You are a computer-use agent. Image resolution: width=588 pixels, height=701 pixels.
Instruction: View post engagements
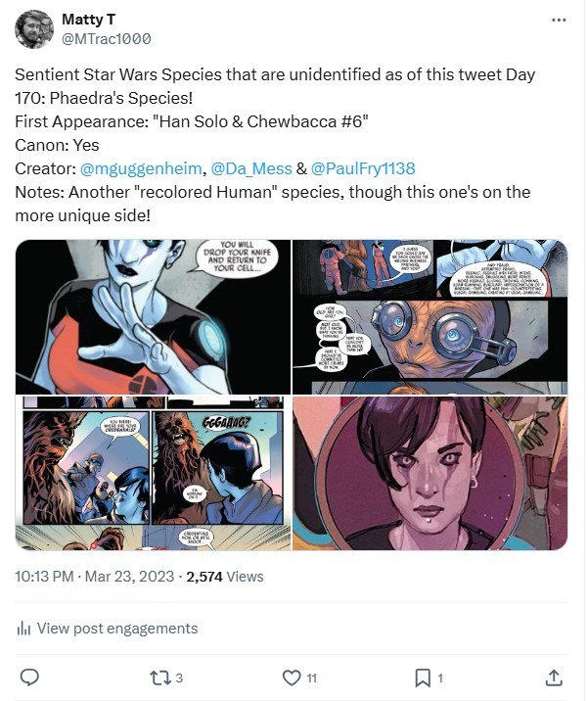[117, 629]
